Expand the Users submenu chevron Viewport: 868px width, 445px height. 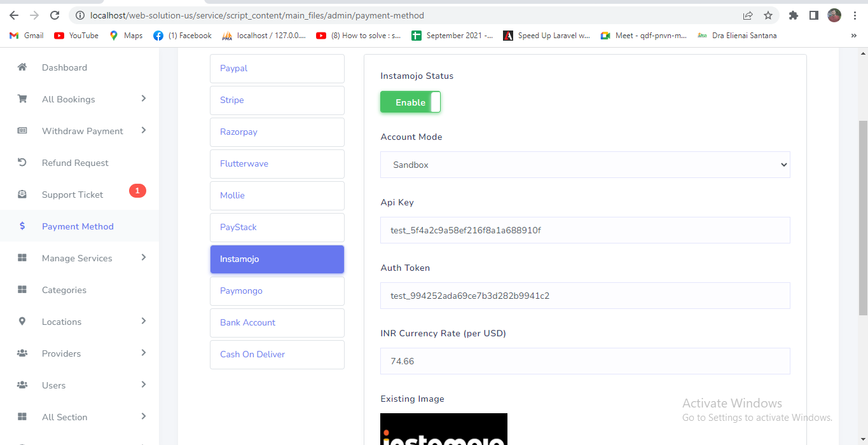(x=144, y=385)
